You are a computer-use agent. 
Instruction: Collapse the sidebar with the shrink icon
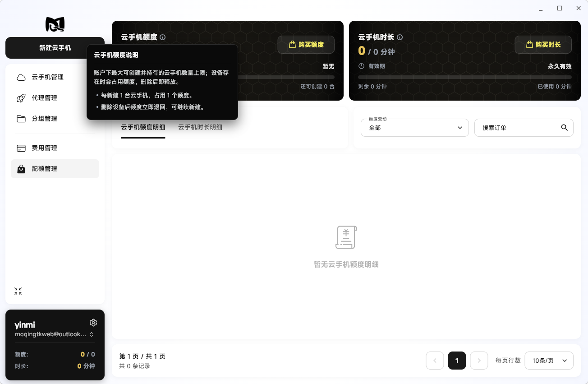(18, 291)
